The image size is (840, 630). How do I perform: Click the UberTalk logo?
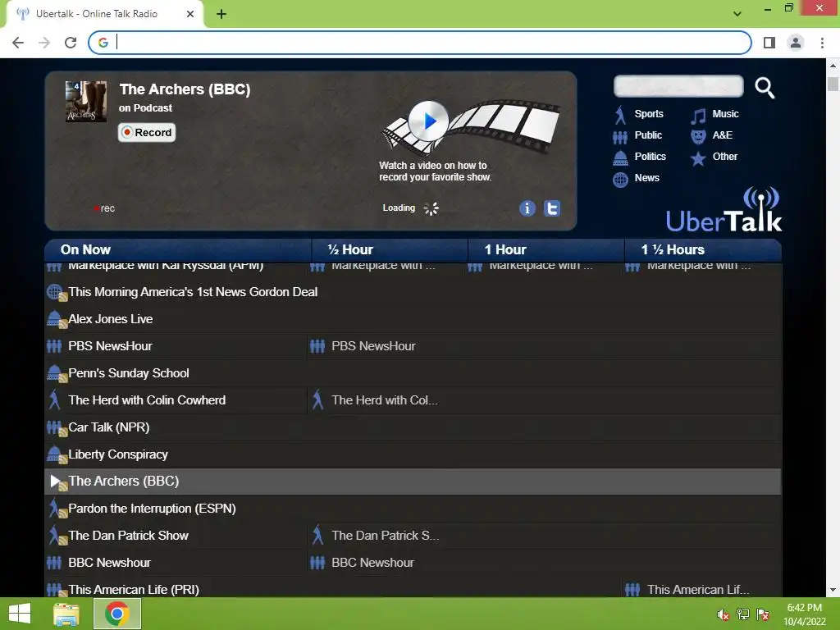724,209
